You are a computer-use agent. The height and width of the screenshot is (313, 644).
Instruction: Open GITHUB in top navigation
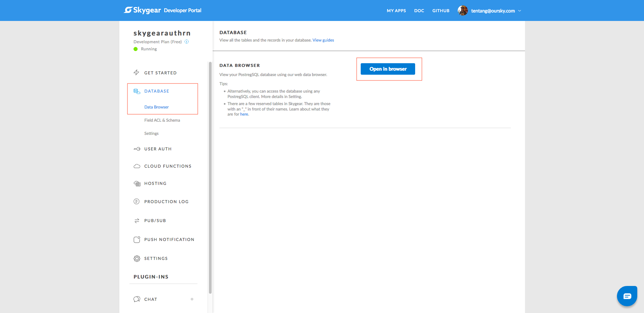(441, 11)
